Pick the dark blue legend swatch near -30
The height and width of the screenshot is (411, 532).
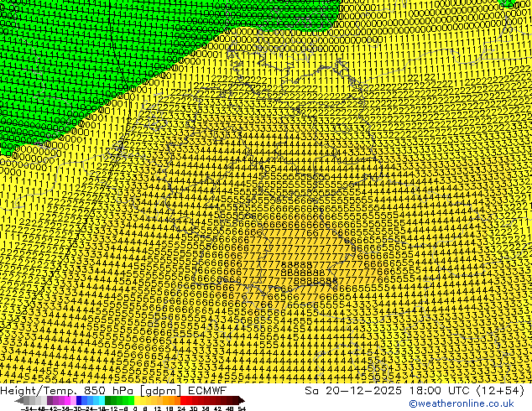(x=79, y=400)
